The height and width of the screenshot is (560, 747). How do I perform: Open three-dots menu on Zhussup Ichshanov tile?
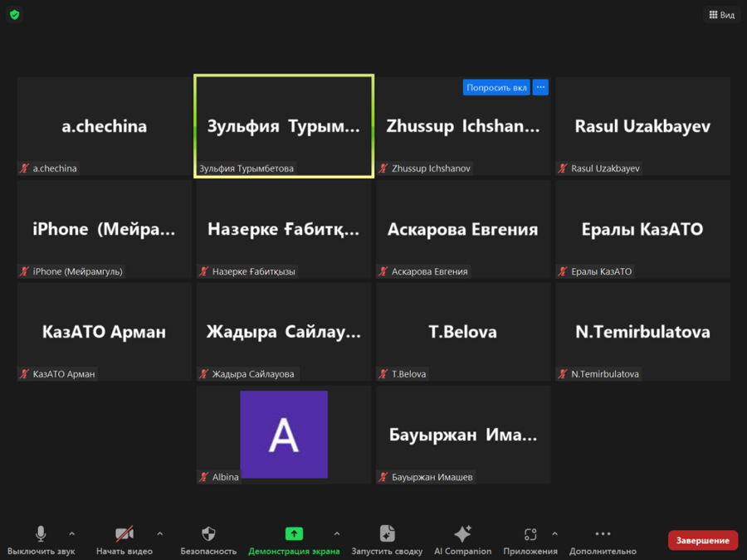[x=540, y=87]
